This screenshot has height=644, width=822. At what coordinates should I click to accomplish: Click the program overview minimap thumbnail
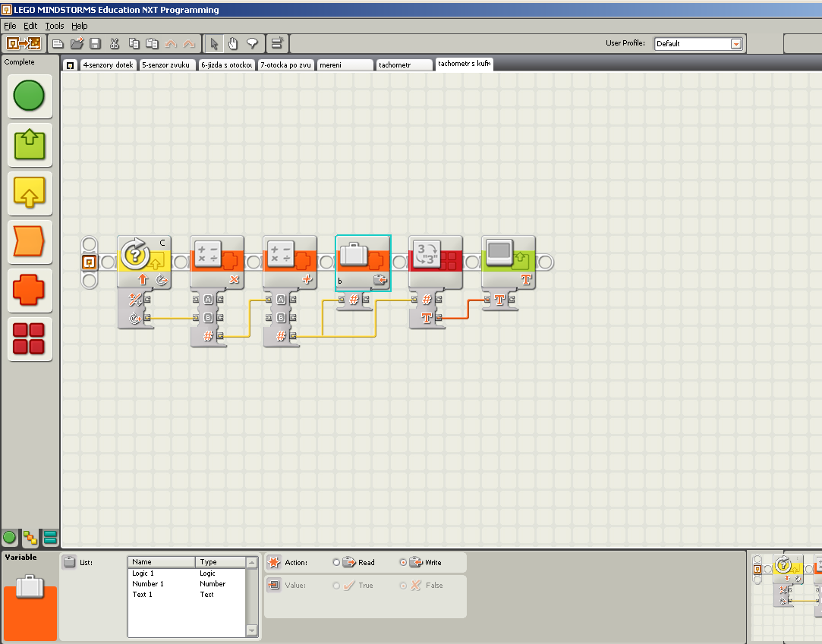pos(786,598)
